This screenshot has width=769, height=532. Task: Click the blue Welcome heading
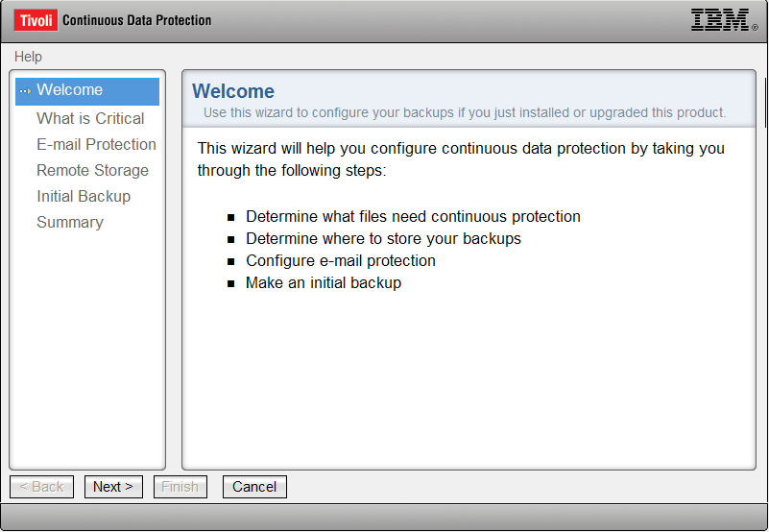(x=233, y=91)
